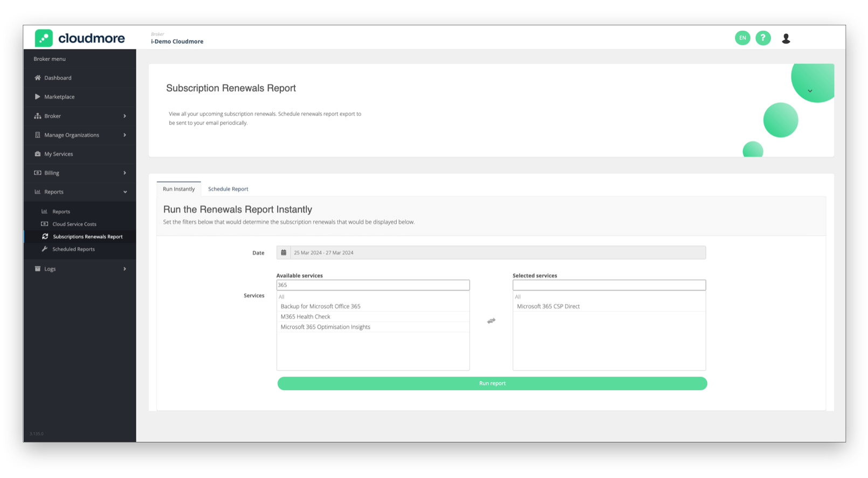Click the Reports chart icon in the main menu
Screen dimensions: 868x478
click(38, 191)
